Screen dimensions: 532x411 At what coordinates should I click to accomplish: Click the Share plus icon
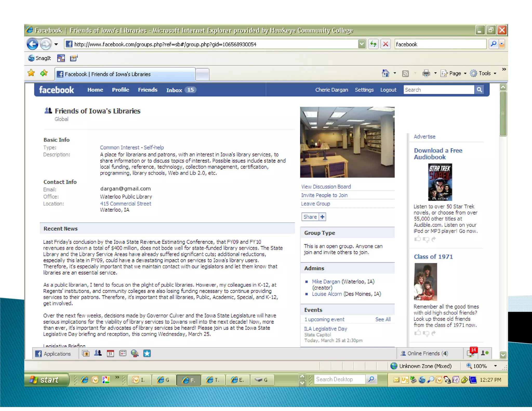[x=322, y=217]
